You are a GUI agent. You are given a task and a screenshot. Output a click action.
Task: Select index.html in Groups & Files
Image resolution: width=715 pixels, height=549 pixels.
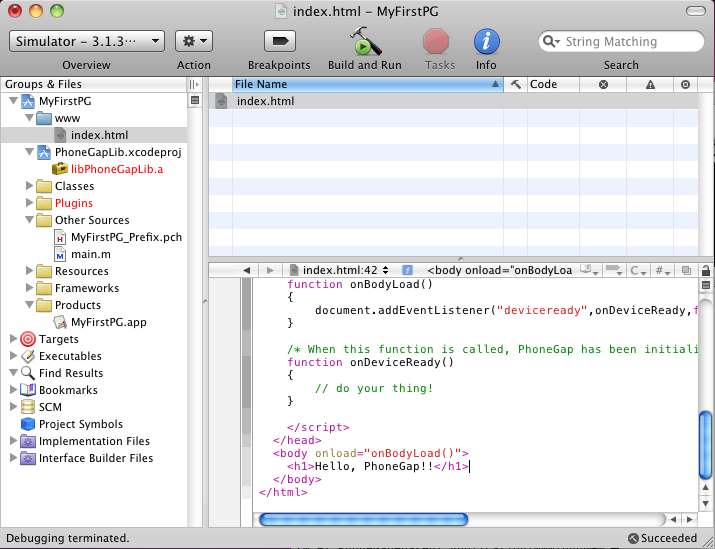99,135
